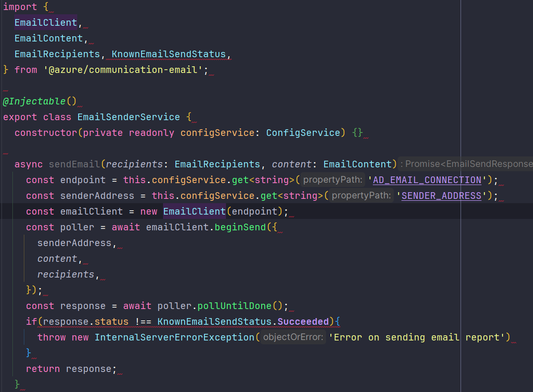This screenshot has height=392, width=533.
Task: Click the 'Error on sending email report' string
Action: [x=417, y=337]
